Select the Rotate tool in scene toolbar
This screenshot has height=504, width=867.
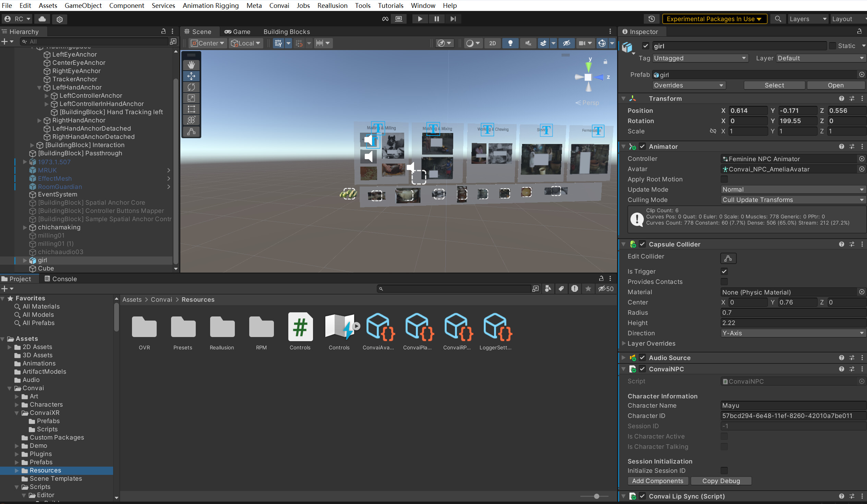[191, 87]
